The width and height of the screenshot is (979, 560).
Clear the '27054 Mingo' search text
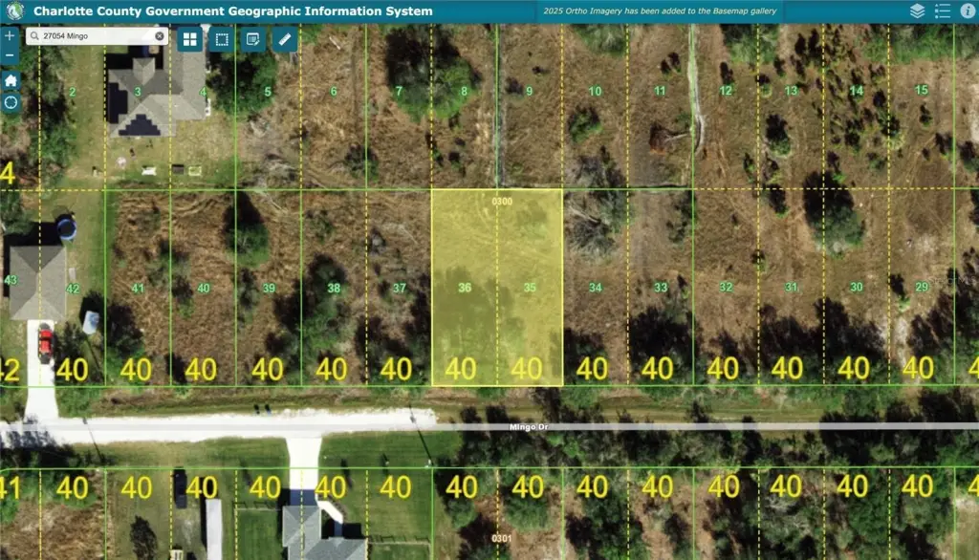coord(160,36)
